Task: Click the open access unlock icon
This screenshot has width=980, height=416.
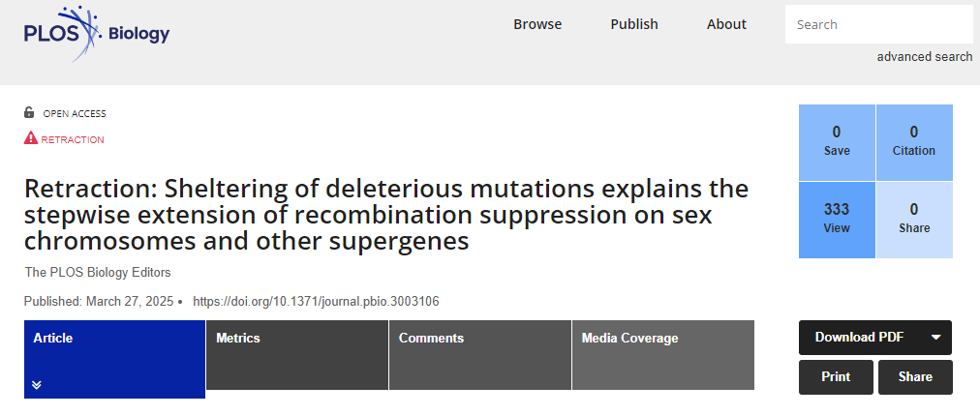Action: (x=29, y=112)
